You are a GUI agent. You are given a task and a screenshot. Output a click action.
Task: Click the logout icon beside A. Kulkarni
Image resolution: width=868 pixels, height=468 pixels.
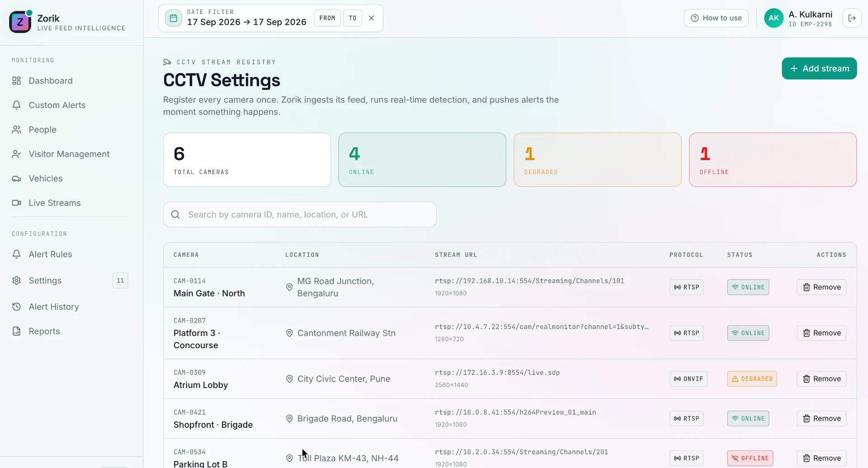click(x=852, y=18)
